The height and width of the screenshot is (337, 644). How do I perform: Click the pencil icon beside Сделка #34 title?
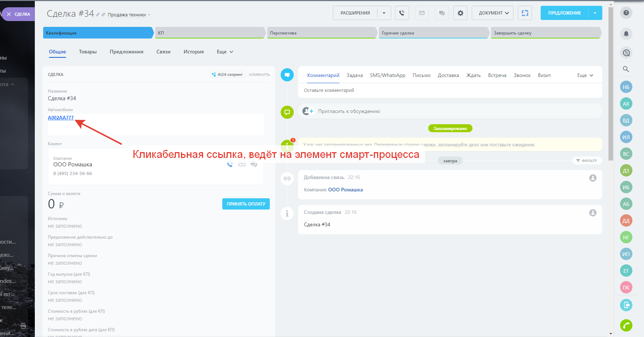click(x=98, y=15)
